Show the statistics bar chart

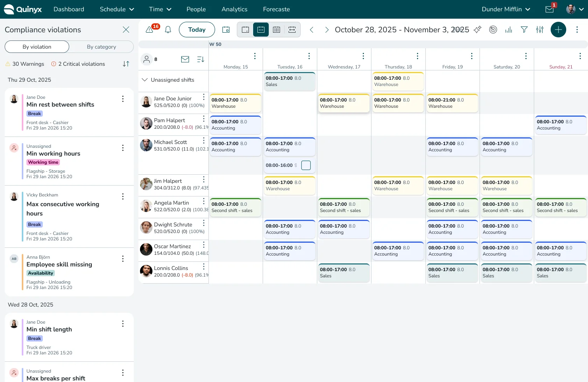[509, 30]
